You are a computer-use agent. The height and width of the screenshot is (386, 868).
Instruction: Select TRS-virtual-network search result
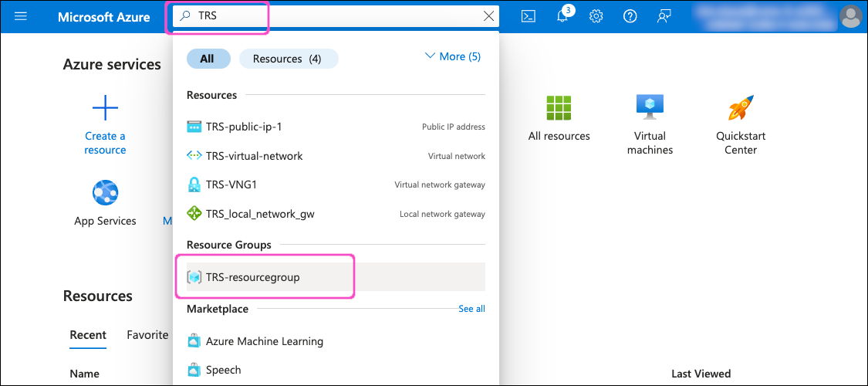[x=254, y=156]
